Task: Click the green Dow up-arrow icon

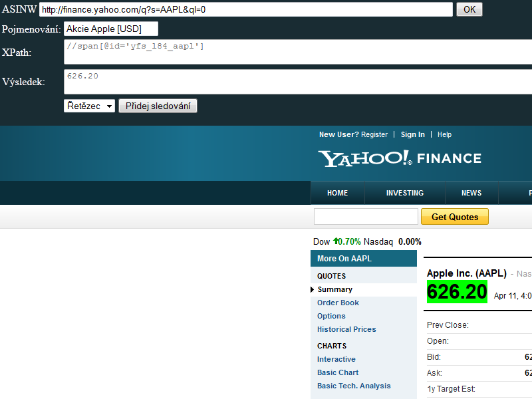Action: tap(336, 241)
